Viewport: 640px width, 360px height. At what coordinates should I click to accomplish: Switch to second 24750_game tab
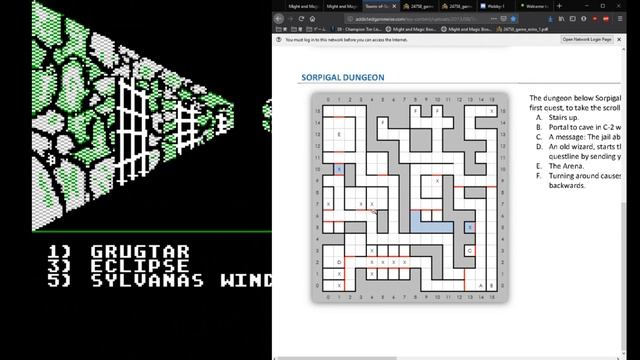pyautogui.click(x=458, y=6)
